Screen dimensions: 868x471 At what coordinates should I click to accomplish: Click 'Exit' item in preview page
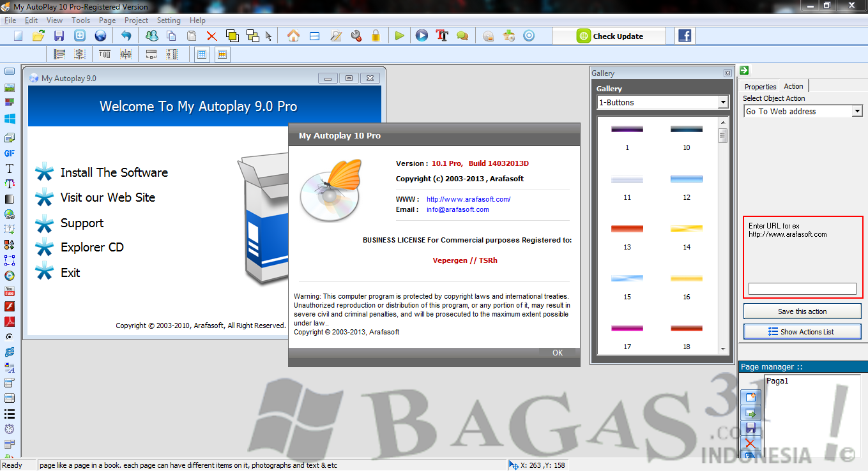[70, 273]
